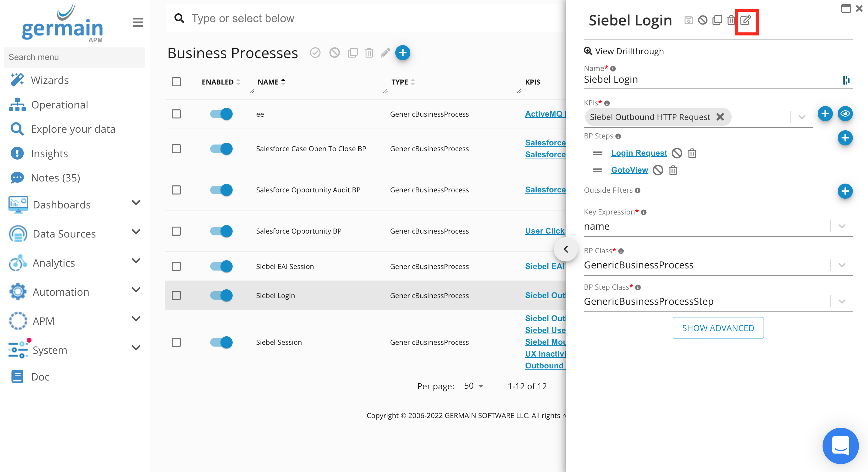The height and width of the screenshot is (472, 868).
Task: Click the eye icon next to KPIs field
Action: click(x=845, y=114)
